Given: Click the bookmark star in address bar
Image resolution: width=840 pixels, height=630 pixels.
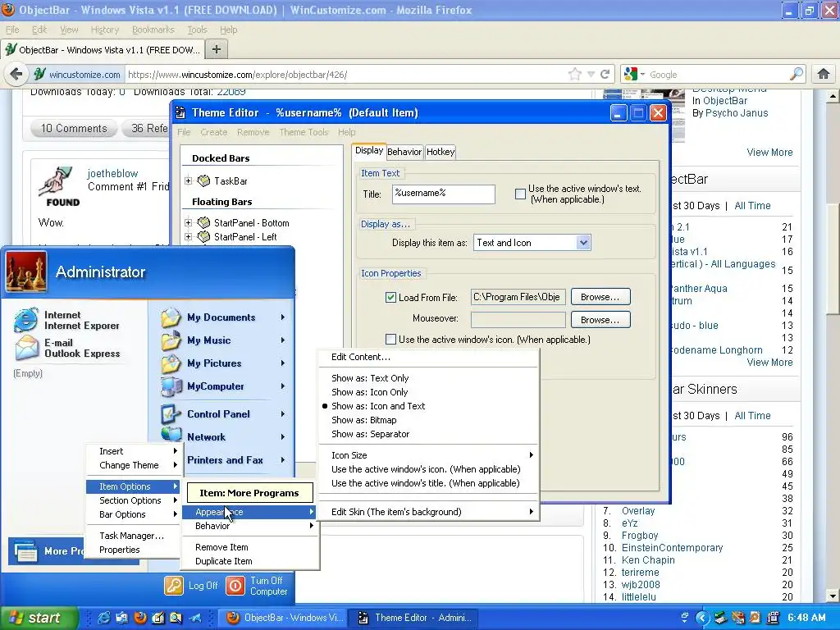Looking at the screenshot, I should point(575,74).
